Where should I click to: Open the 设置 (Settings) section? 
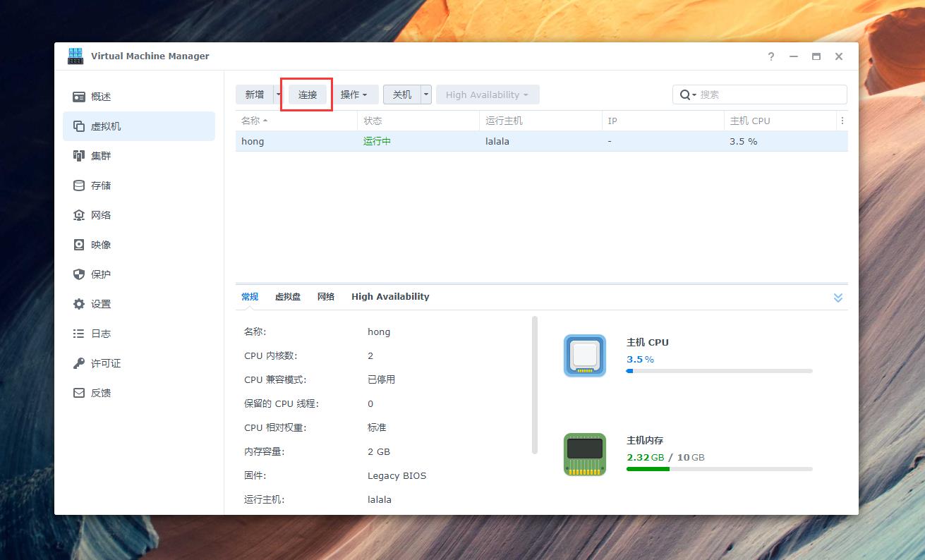click(x=101, y=303)
